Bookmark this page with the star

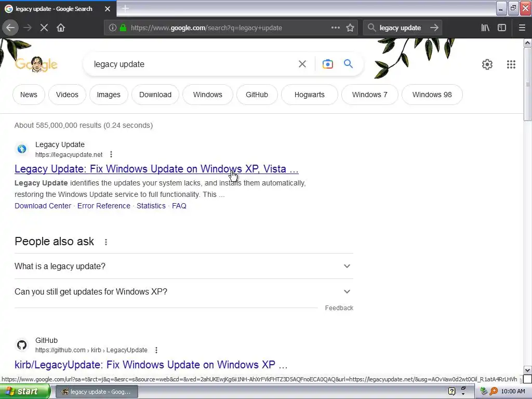350,28
